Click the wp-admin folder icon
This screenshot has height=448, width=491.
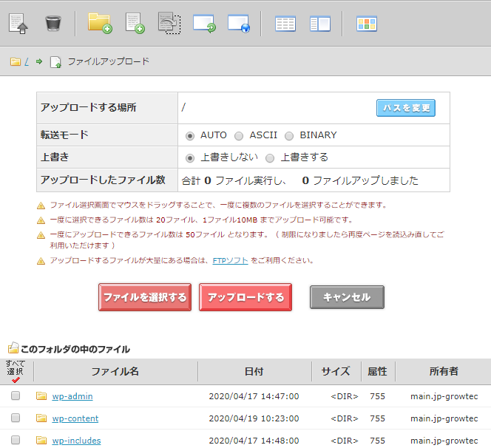[x=41, y=396]
